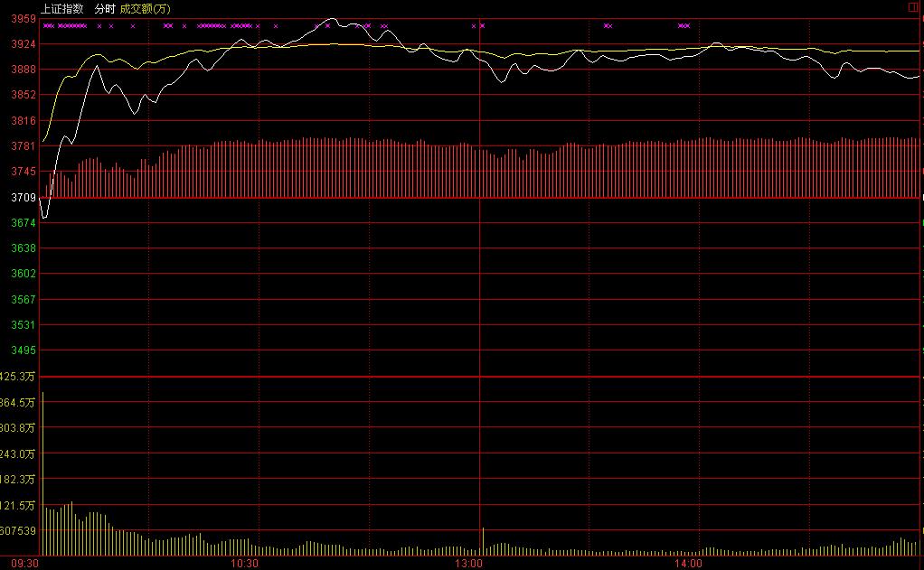Click the 3674 green price label

pyautogui.click(x=24, y=223)
